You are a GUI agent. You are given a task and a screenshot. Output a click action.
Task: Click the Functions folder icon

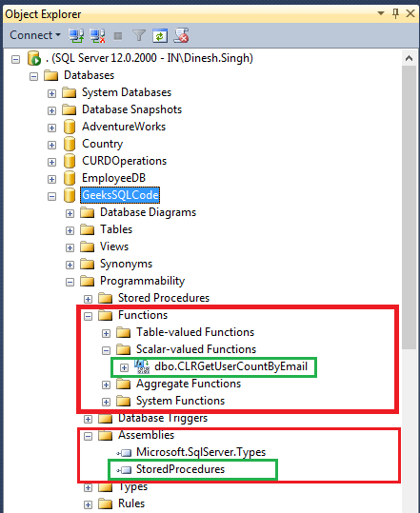106,315
